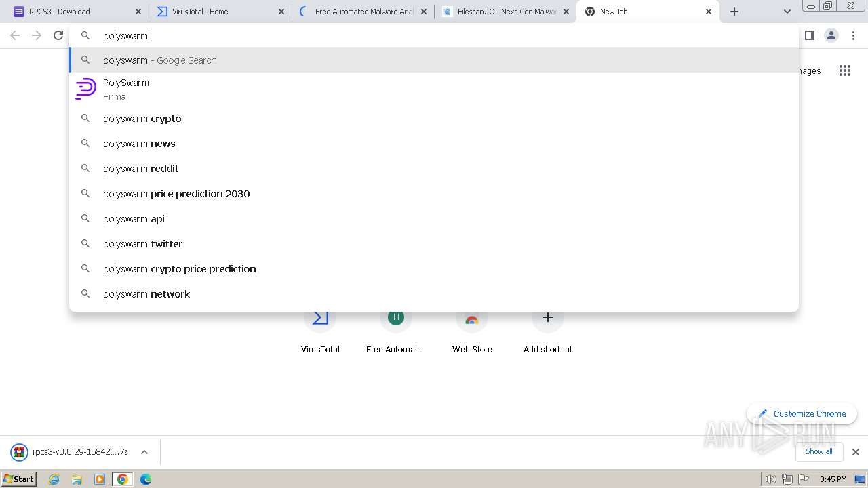Choose the polyswarm news suggestion
The image size is (868, 488).
pos(434,144)
